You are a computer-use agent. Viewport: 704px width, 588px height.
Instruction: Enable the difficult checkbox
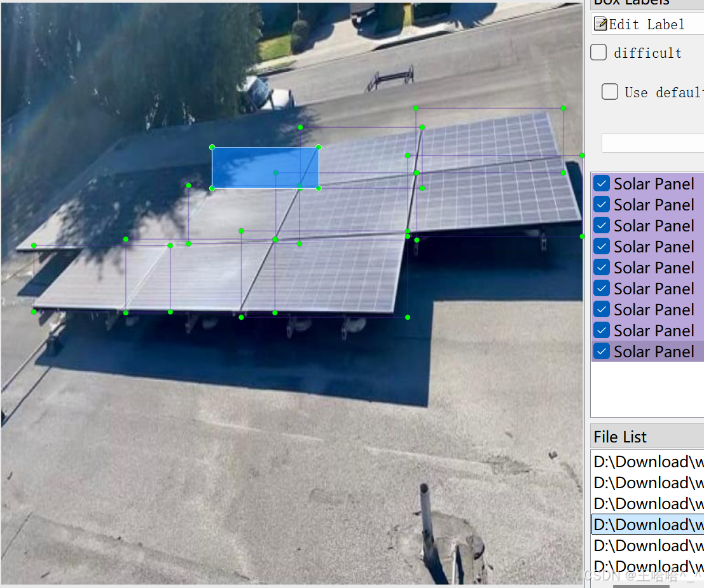coord(598,52)
